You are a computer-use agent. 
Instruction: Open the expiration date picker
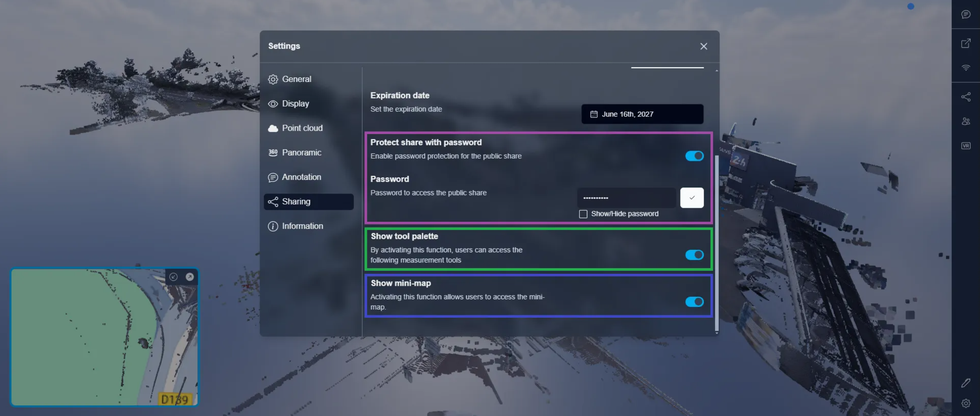pyautogui.click(x=642, y=114)
